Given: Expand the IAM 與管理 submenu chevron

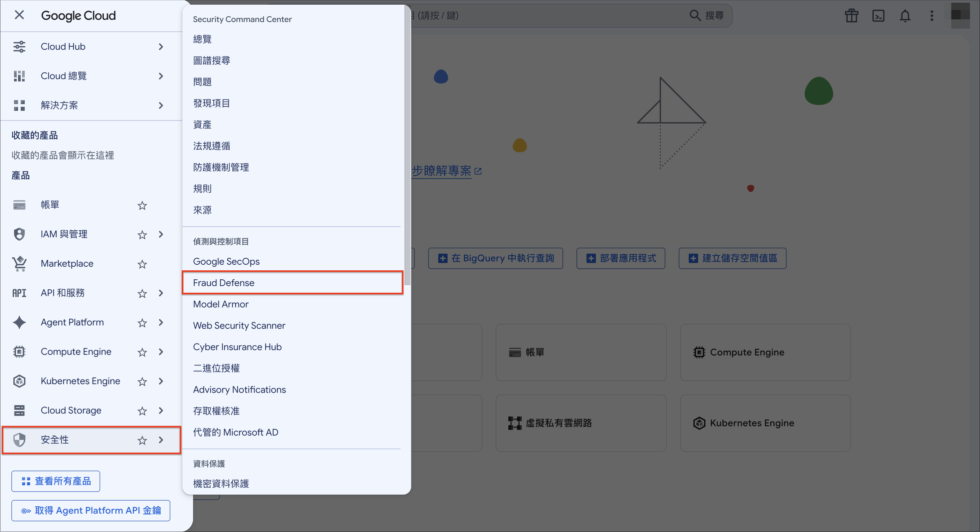Looking at the screenshot, I should [x=161, y=234].
